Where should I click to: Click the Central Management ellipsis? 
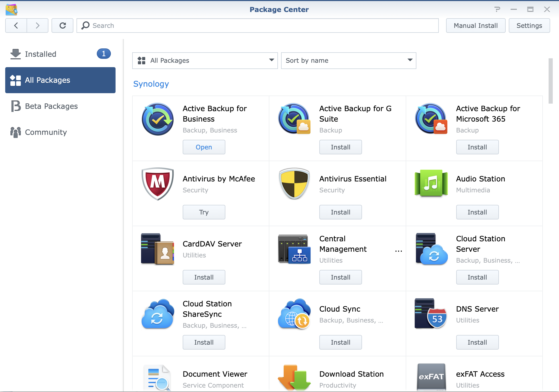click(398, 251)
